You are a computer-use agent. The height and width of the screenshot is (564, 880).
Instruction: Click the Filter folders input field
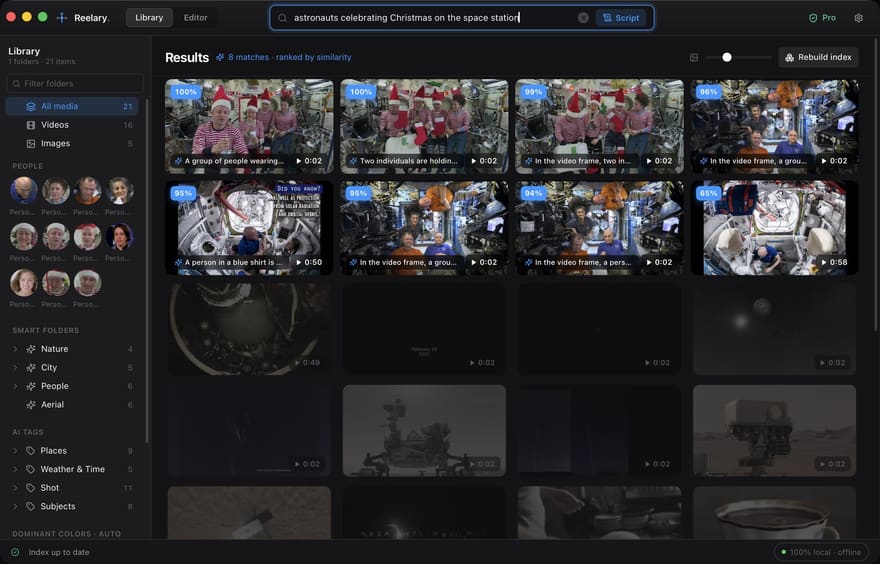[x=75, y=84]
